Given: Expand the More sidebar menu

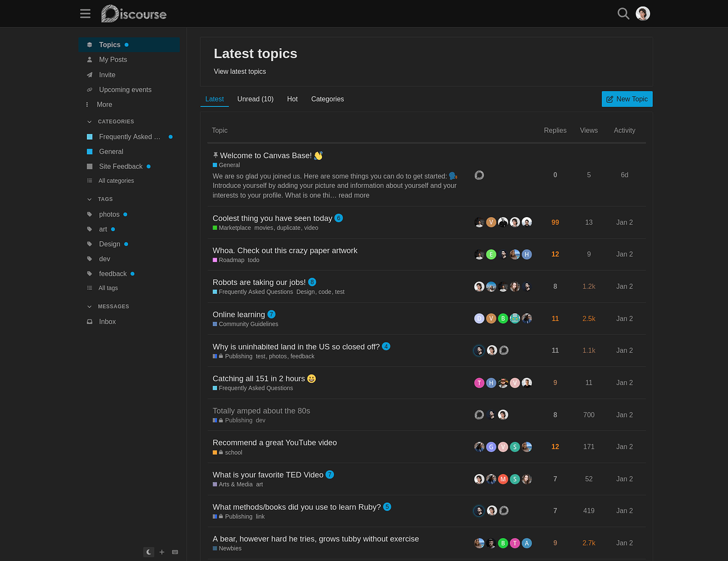Looking at the screenshot, I should [x=104, y=104].
